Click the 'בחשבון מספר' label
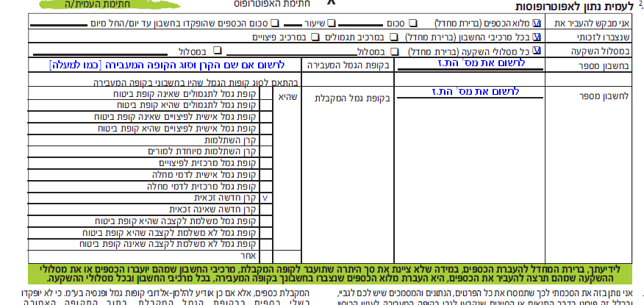Image resolution: width=644 pixels, height=305 pixels. click(x=604, y=66)
